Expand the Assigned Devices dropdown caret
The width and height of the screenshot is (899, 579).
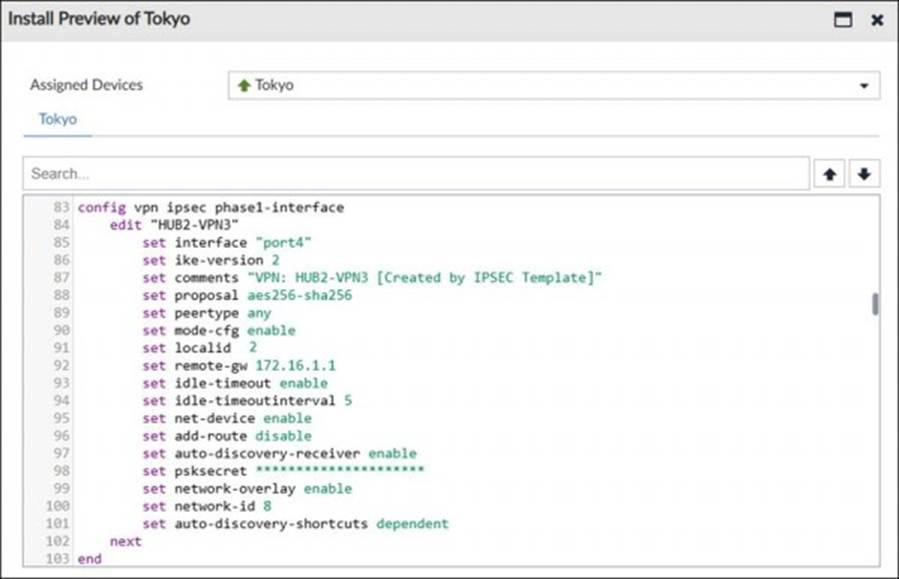864,86
